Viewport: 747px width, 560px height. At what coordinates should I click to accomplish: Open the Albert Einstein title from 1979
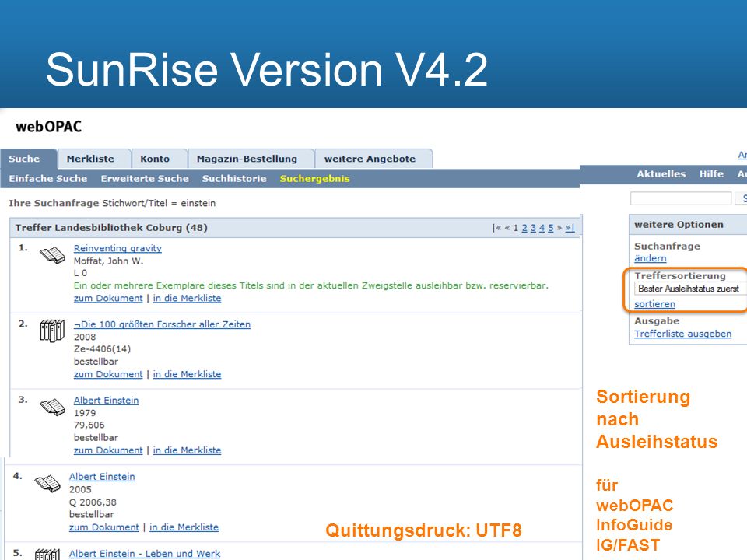pyautogui.click(x=107, y=401)
